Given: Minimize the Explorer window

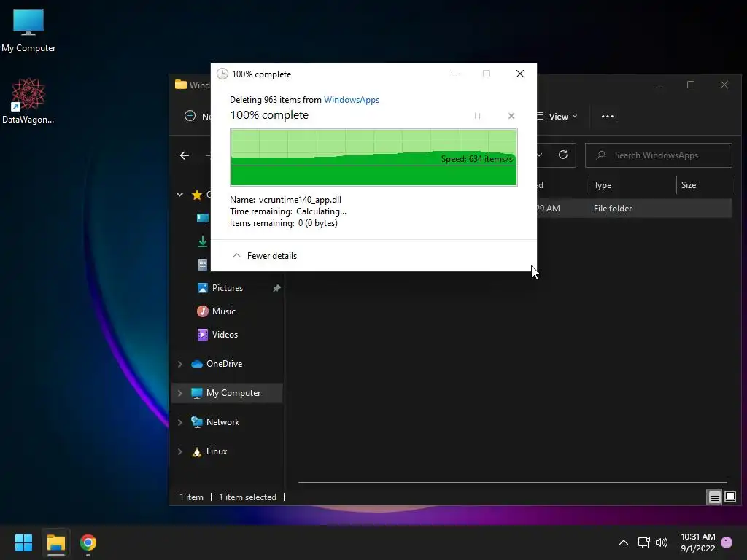Looking at the screenshot, I should tap(658, 85).
